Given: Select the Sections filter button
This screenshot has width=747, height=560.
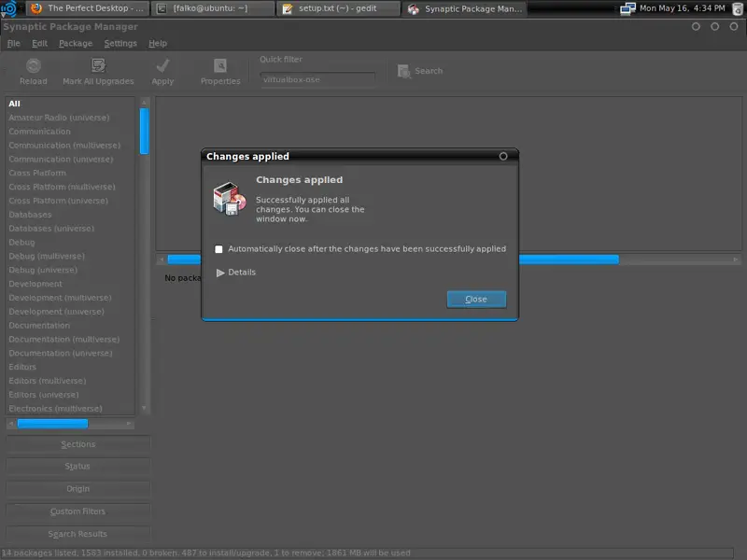Looking at the screenshot, I should point(78,444).
